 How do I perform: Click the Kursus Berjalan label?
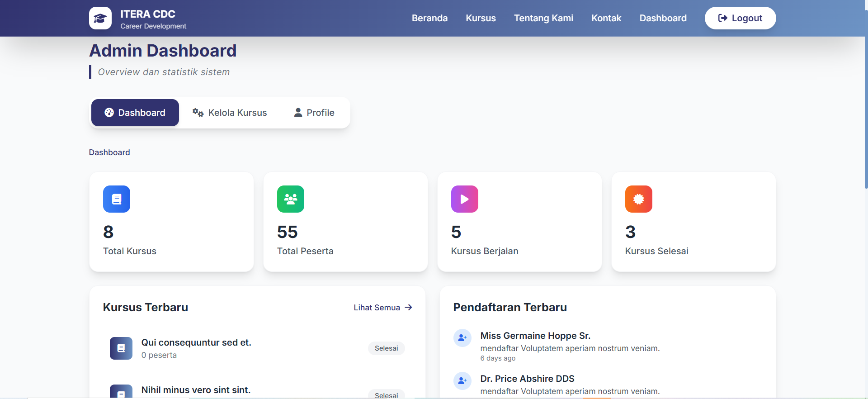[x=485, y=251]
